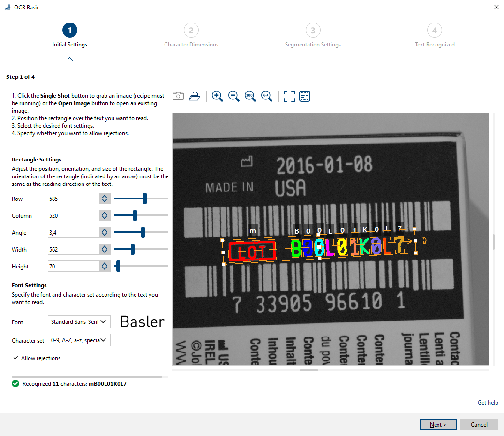The height and width of the screenshot is (436, 504).
Task: Click the green recognition success checkmark icon
Action: coord(15,383)
